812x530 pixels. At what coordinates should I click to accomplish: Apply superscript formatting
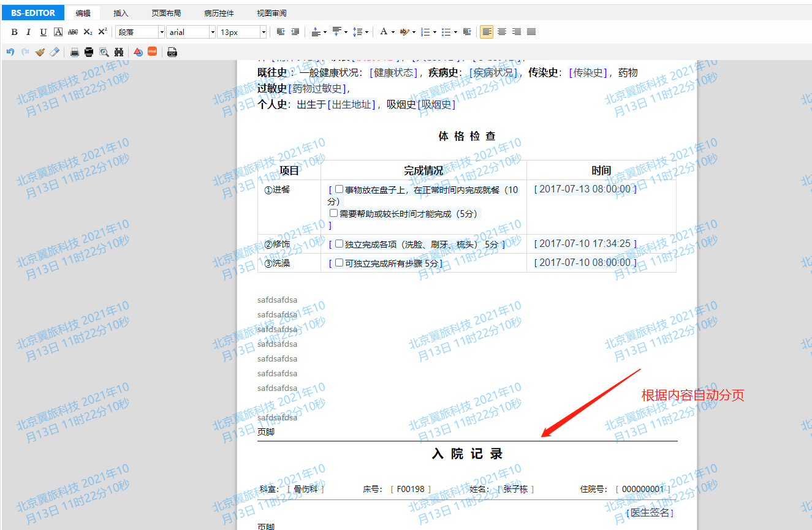pyautogui.click(x=101, y=31)
